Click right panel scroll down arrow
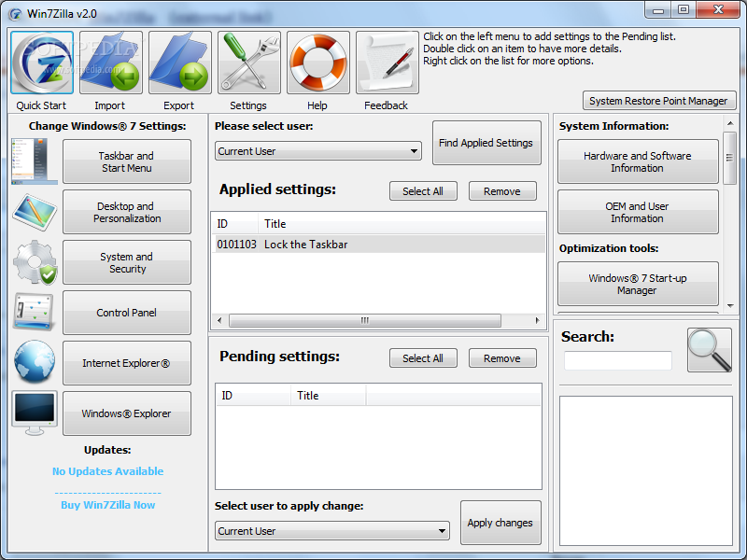 pyautogui.click(x=730, y=306)
